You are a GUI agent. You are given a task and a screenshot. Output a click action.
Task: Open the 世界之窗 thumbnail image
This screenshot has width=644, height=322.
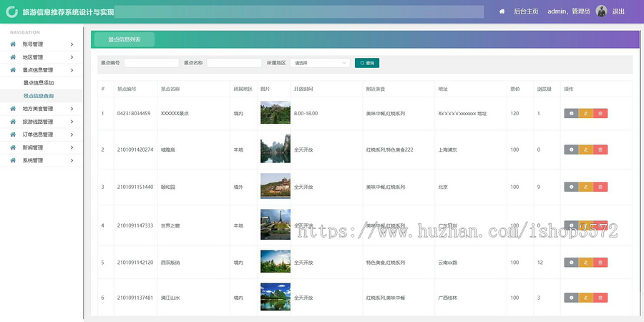tap(275, 224)
